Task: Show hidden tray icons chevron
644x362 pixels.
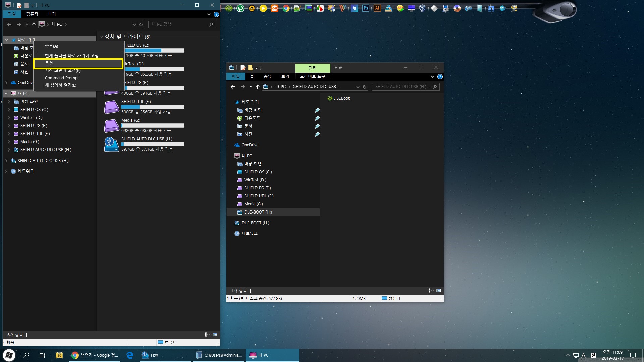Action: 568,355
